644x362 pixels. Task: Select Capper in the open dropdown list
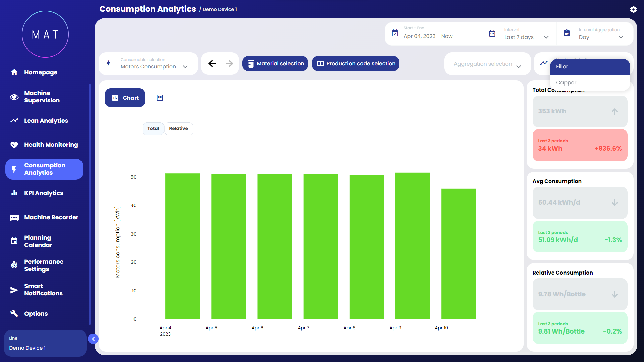coord(566,82)
